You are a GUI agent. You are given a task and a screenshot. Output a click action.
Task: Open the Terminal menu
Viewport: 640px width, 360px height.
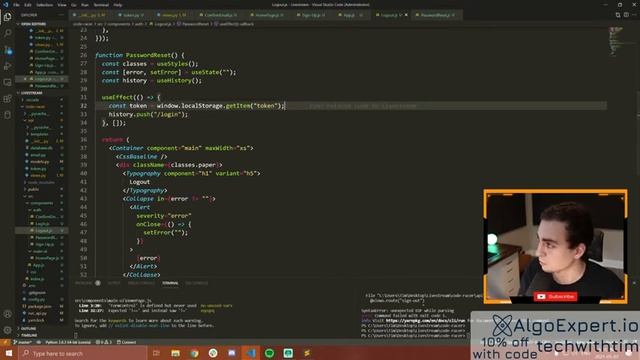pyautogui.click(x=101, y=5)
